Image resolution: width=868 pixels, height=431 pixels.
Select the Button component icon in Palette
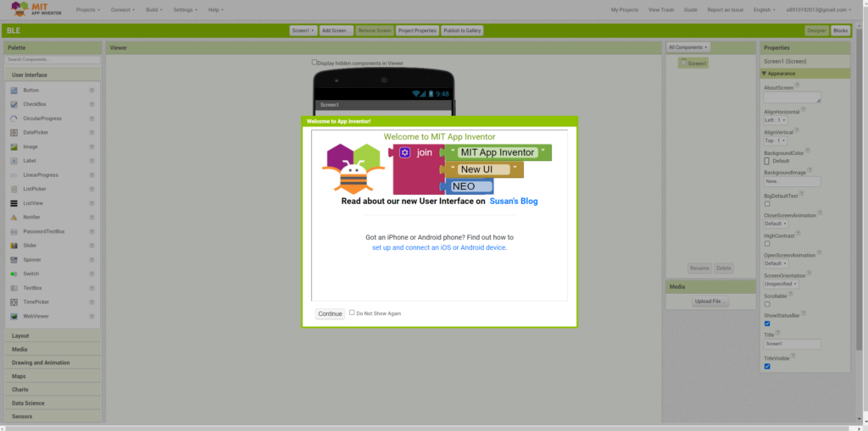coord(14,91)
